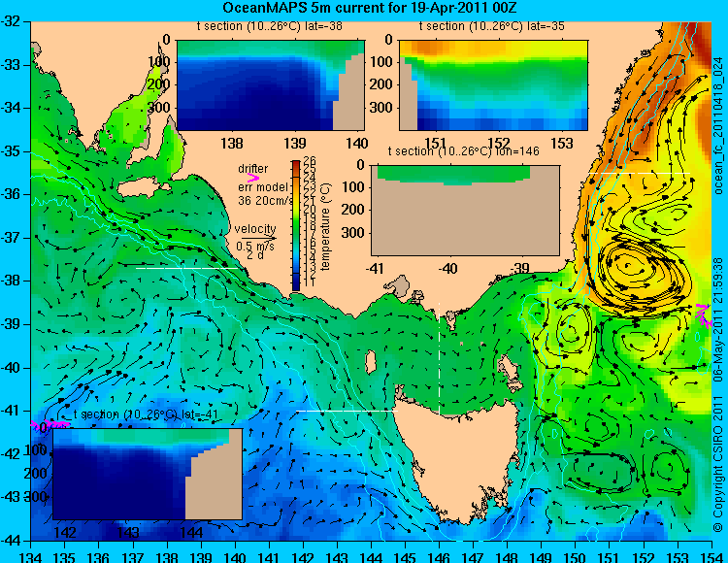Open the lat=-41 temperature section plot
The image size is (728, 563).
tap(148, 474)
